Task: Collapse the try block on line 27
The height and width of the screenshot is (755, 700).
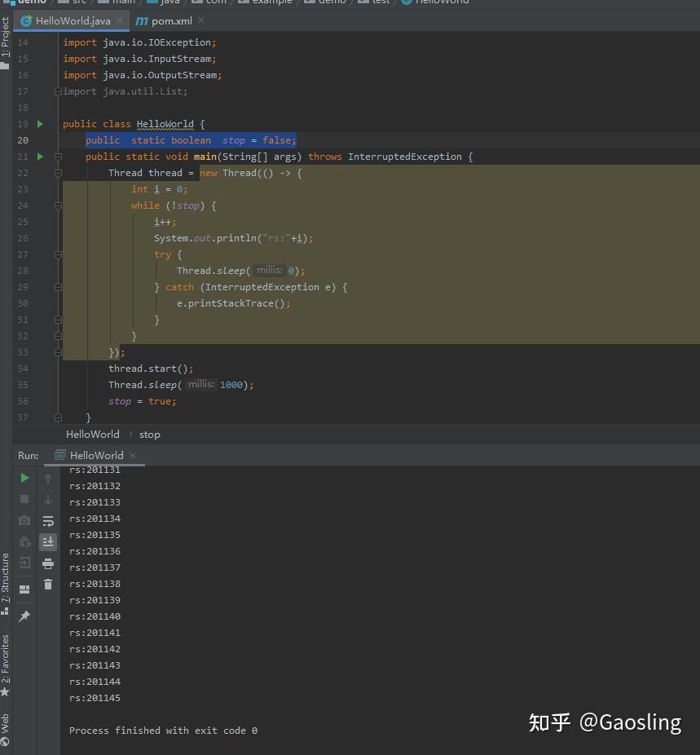Action: coord(57,254)
